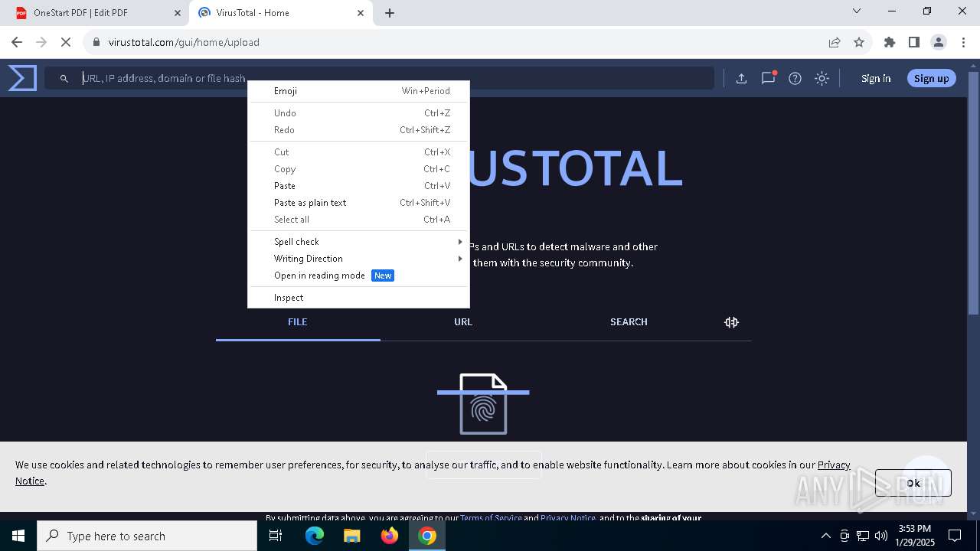Click the VirusTotal sigma logo icon
The height and width of the screenshot is (551, 980).
click(22, 78)
